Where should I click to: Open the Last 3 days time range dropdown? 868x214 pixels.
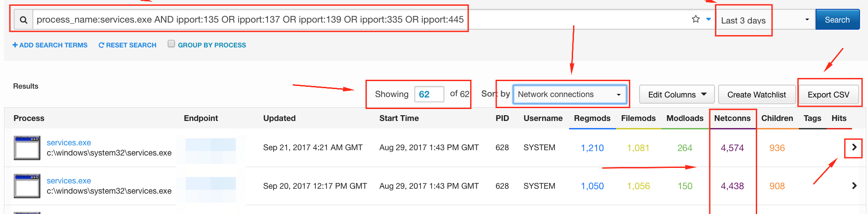tap(765, 20)
